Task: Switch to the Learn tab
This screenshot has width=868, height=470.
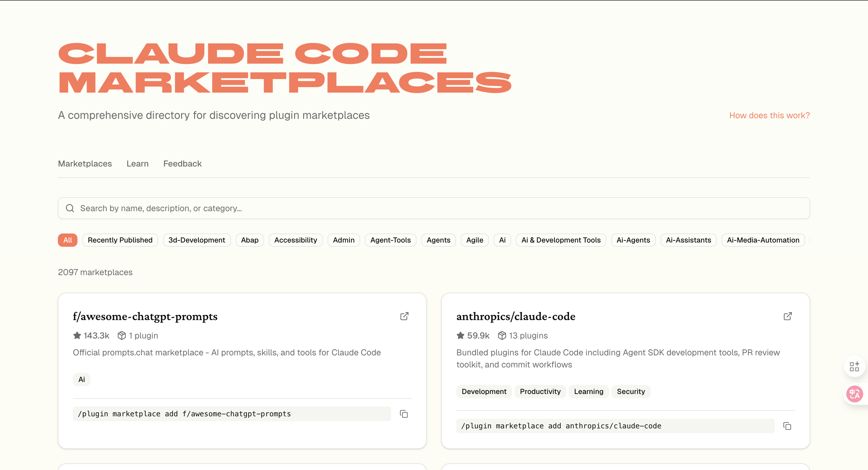Action: 137,164
